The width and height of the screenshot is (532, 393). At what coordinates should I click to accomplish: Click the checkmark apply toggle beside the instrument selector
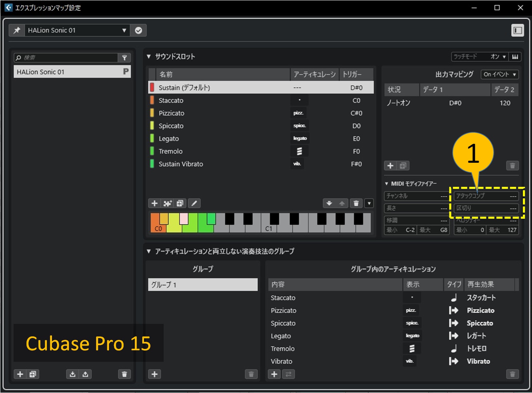coord(138,30)
